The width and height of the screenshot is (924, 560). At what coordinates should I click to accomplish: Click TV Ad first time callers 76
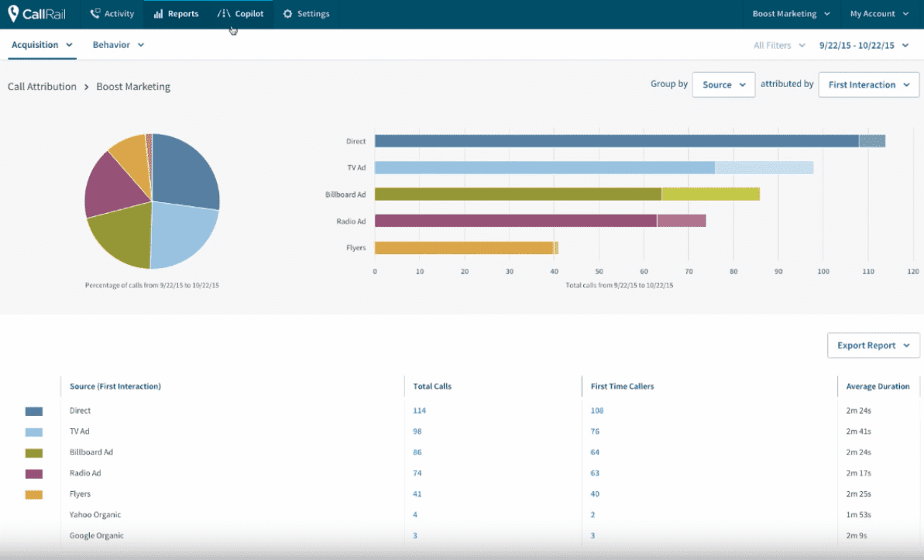(x=596, y=431)
